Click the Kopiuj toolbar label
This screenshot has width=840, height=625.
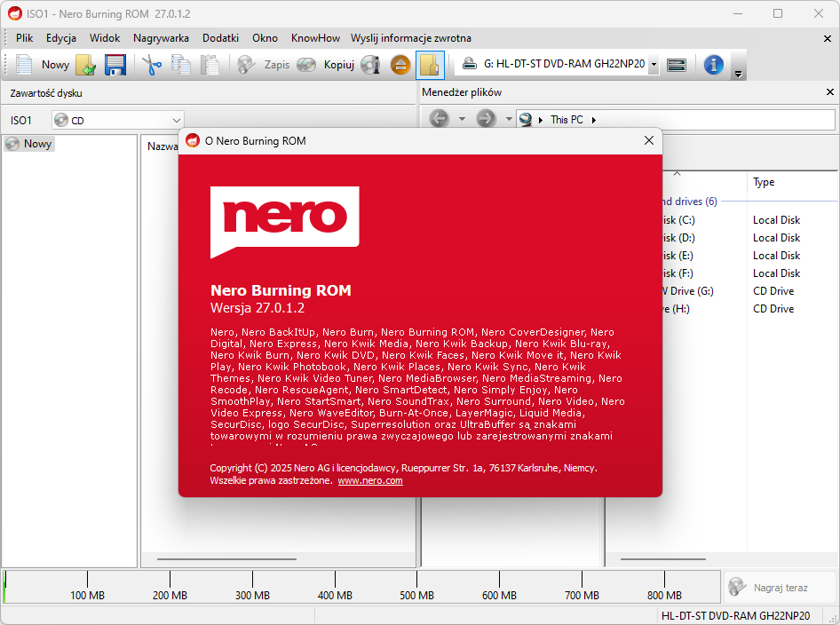click(x=338, y=65)
